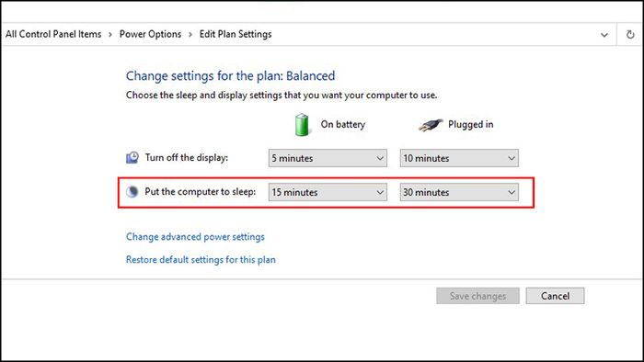644x362 pixels.
Task: Go to Power Options breadcrumb
Action: (x=150, y=34)
